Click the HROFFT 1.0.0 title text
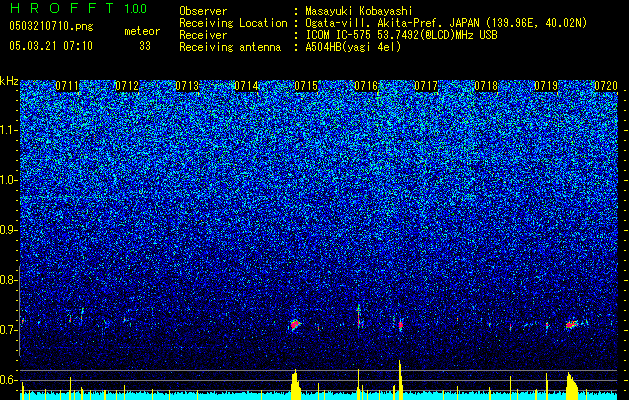 78,8
